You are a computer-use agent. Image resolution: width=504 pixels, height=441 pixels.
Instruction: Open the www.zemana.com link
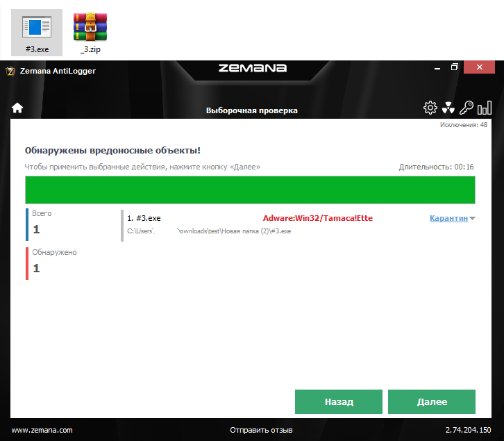[x=42, y=430]
